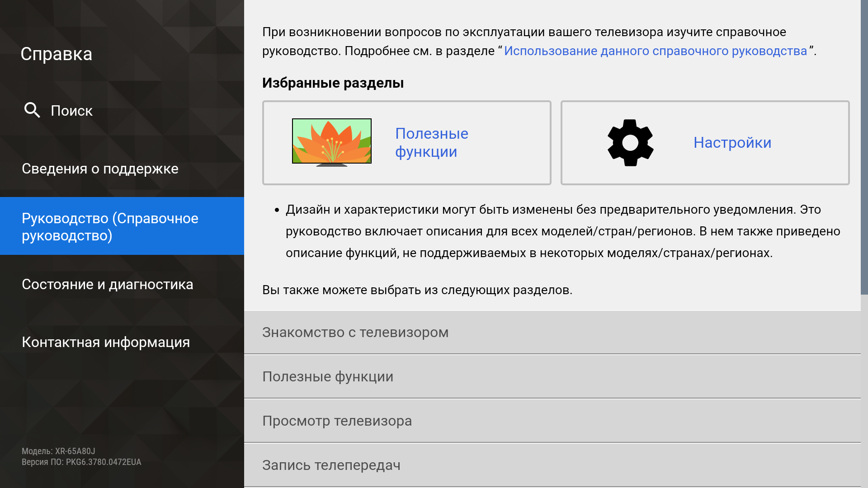Click the Модель XR-65A80J text
This screenshot has height=488, width=868.
58,451
